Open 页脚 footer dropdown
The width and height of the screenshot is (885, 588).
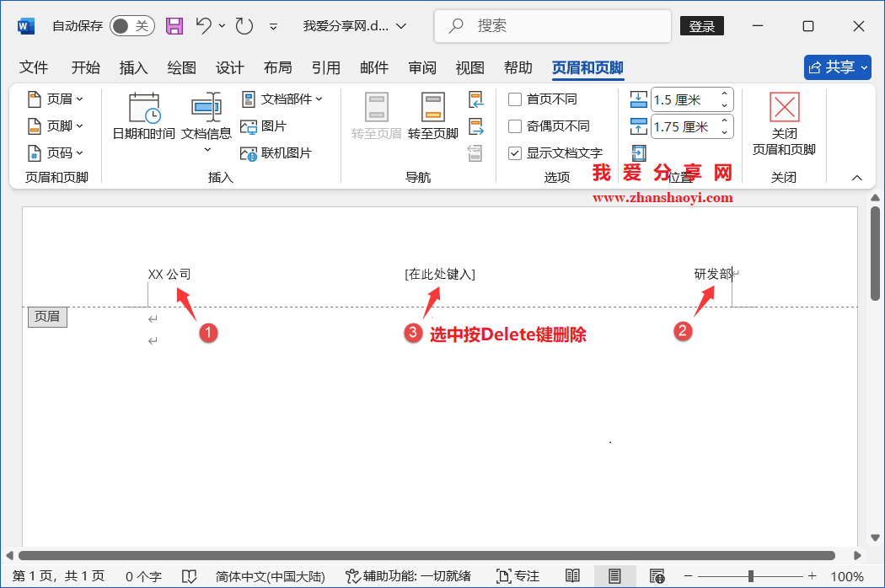tap(56, 126)
